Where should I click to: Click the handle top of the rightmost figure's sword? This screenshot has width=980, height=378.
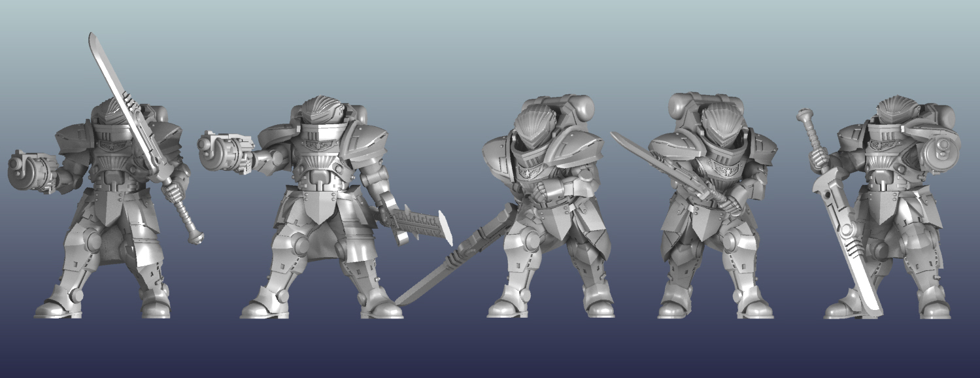pyautogui.click(x=805, y=118)
